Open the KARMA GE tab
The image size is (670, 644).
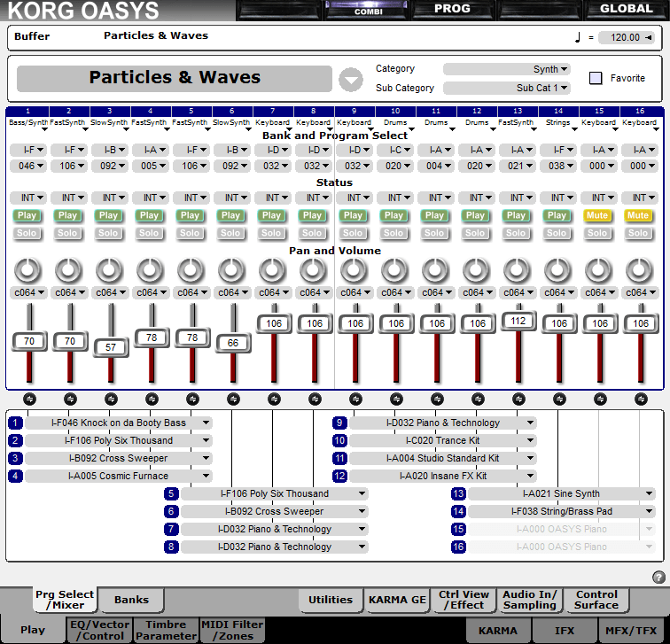[x=397, y=600]
